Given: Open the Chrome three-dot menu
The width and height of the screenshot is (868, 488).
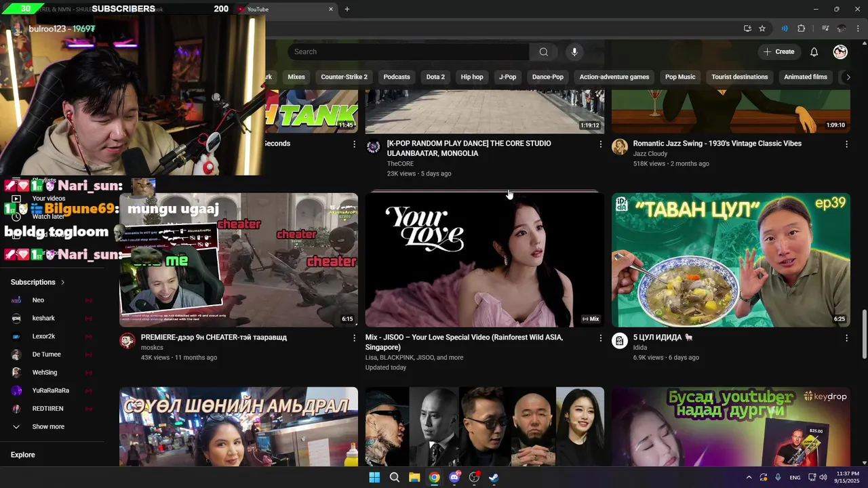Looking at the screenshot, I should coord(858,28).
